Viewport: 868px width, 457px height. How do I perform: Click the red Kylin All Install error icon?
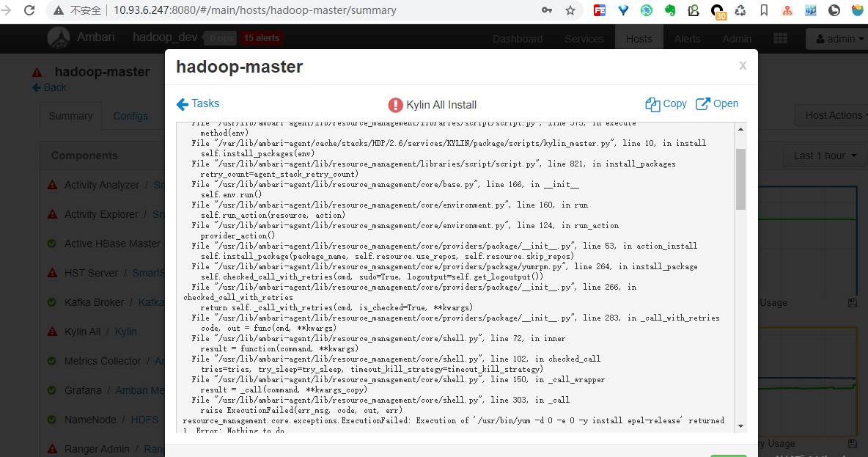point(395,105)
